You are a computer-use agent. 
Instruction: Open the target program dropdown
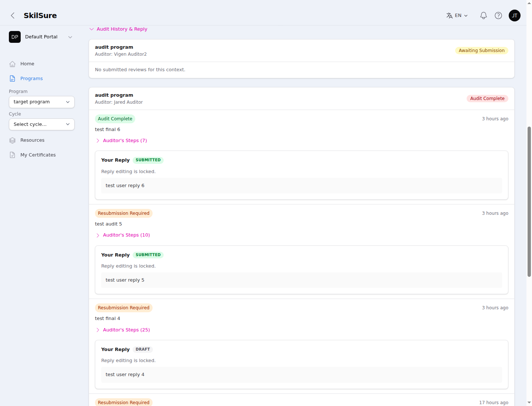tap(42, 102)
